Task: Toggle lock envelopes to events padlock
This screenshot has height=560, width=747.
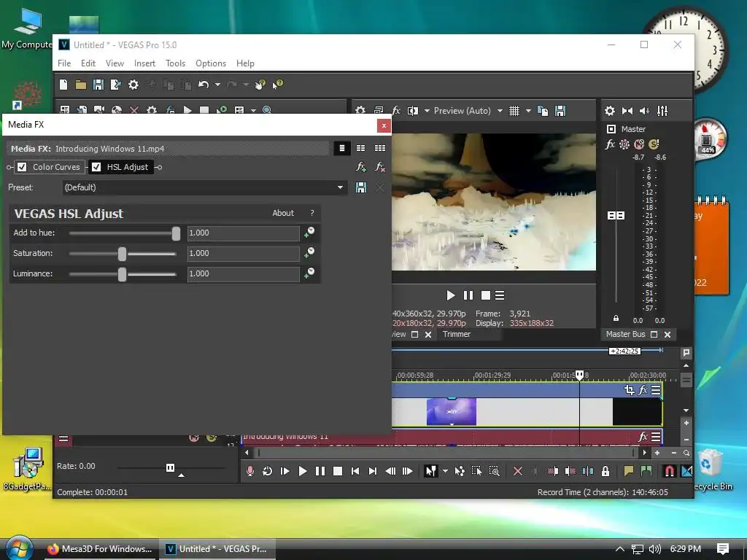Action: click(x=605, y=471)
